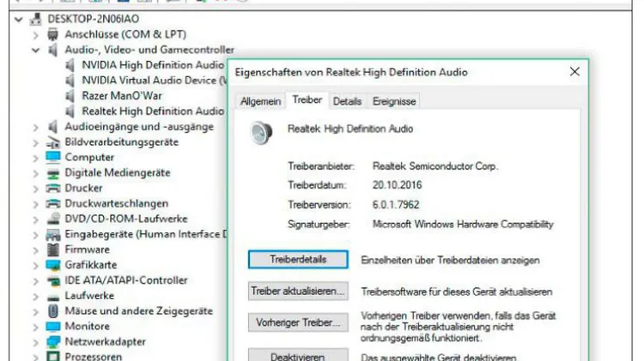Select Realtek High Definition Audio label in tree
Viewport: 644px width, 361px height.
(x=153, y=111)
